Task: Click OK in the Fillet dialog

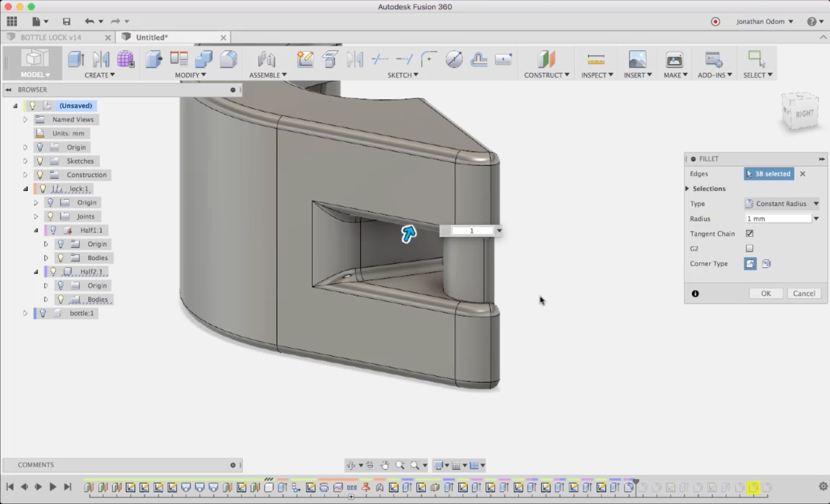Action: 766,294
